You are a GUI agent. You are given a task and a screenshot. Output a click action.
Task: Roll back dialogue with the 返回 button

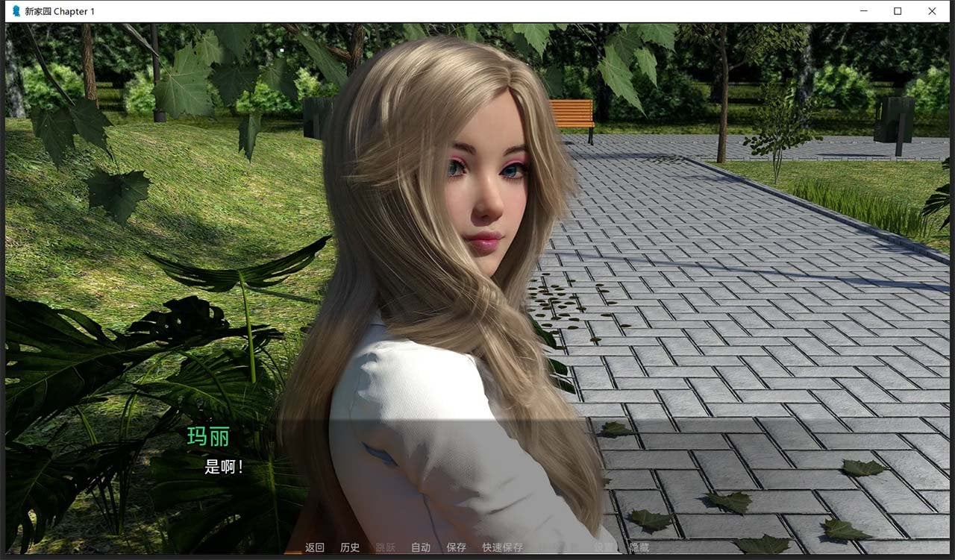point(314,547)
